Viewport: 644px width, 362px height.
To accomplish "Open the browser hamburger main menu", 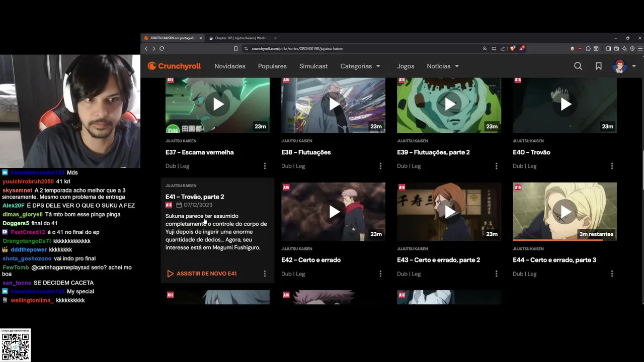I will coord(640,48).
